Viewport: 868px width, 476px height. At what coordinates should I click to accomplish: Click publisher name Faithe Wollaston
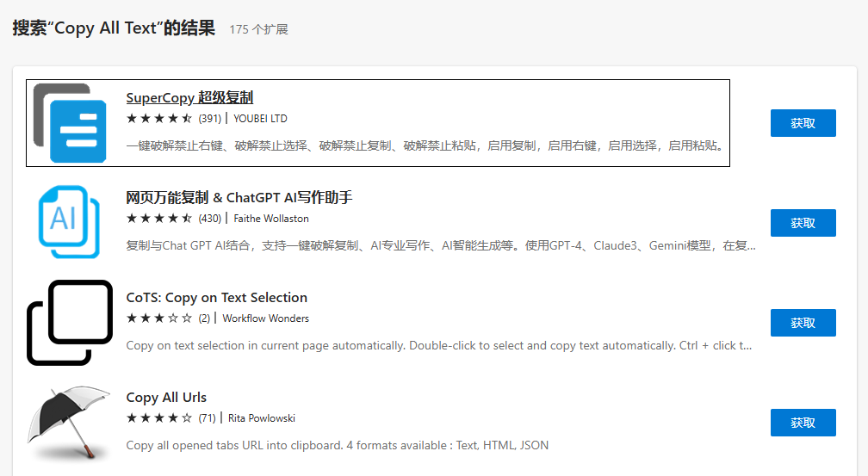click(x=271, y=219)
